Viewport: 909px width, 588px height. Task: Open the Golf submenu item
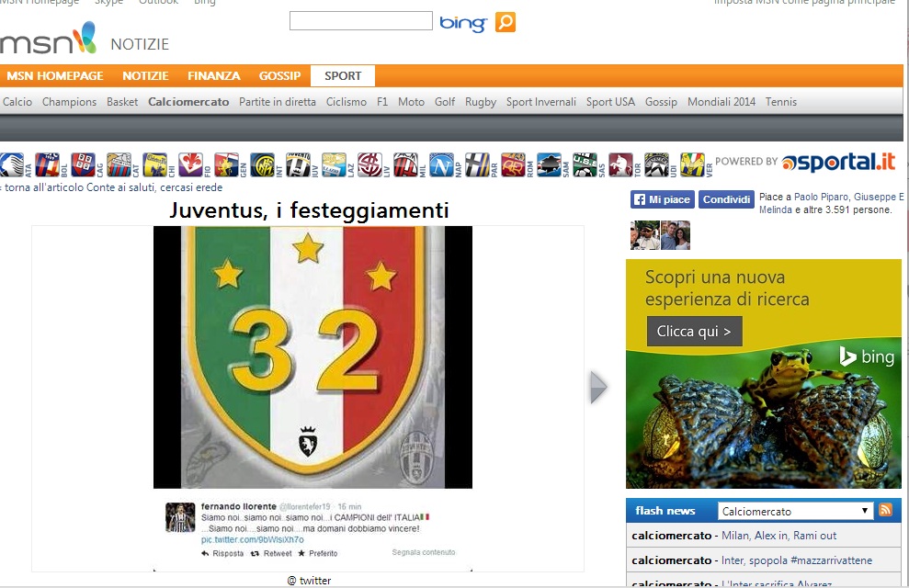pos(445,102)
